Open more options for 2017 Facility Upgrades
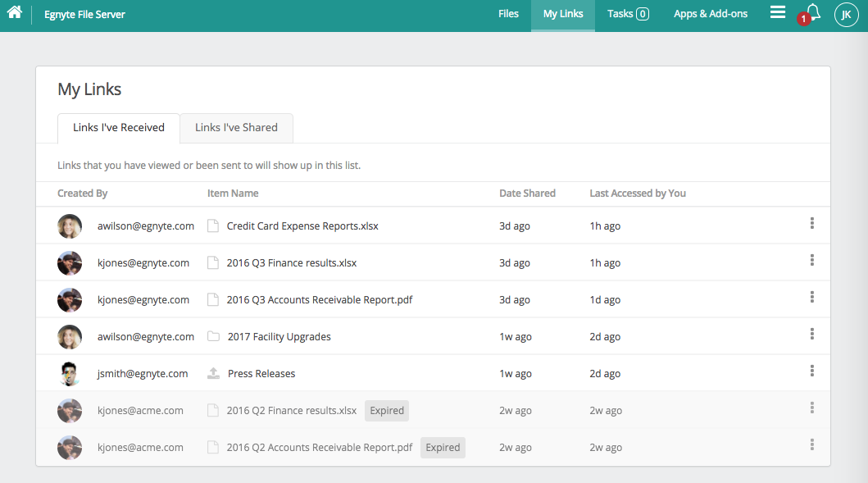 [x=812, y=334]
